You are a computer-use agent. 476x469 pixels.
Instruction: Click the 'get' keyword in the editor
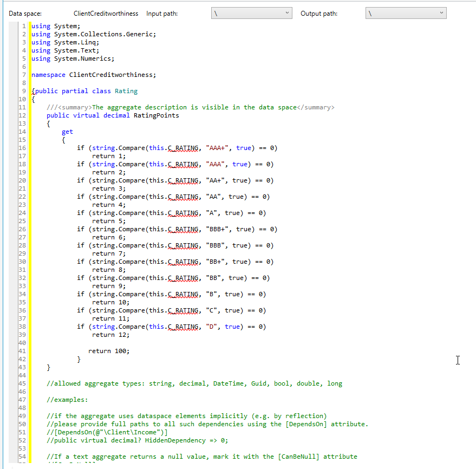[67, 132]
